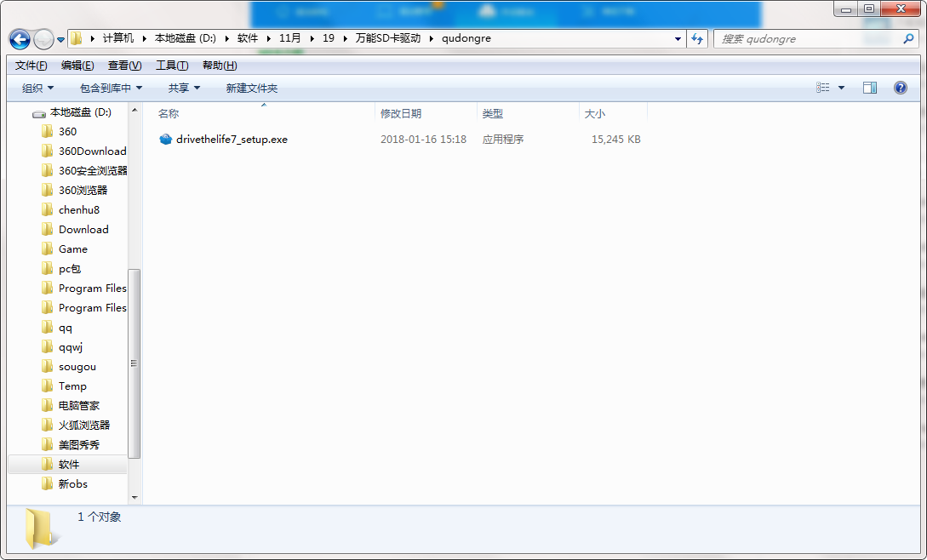This screenshot has height=560, width=927.
Task: Click the 11月 breadcrumb segment
Action: pyautogui.click(x=290, y=37)
